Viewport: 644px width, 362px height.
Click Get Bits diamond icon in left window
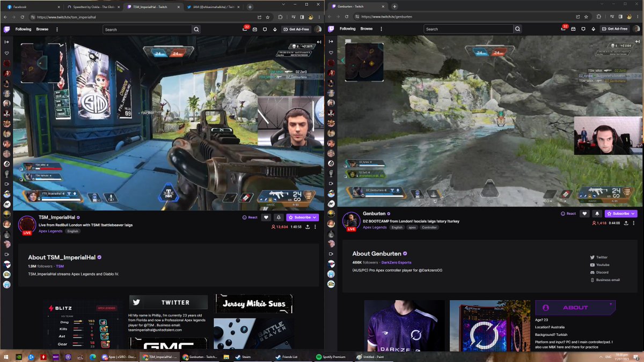point(275,29)
